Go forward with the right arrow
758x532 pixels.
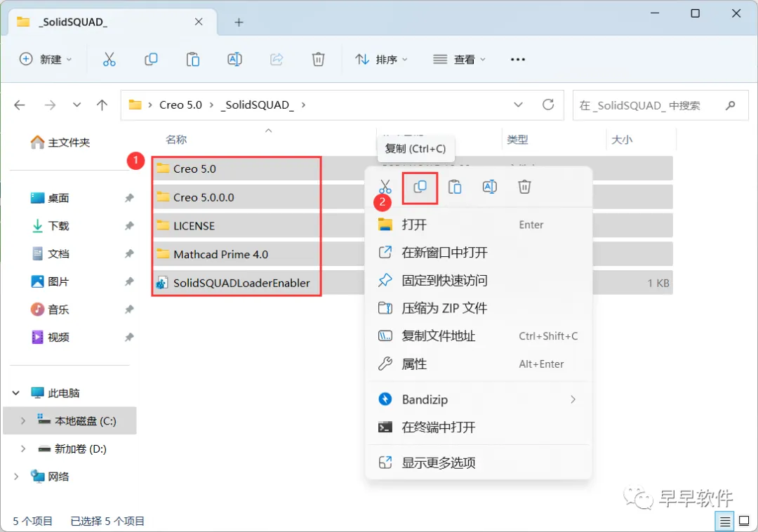click(x=50, y=105)
